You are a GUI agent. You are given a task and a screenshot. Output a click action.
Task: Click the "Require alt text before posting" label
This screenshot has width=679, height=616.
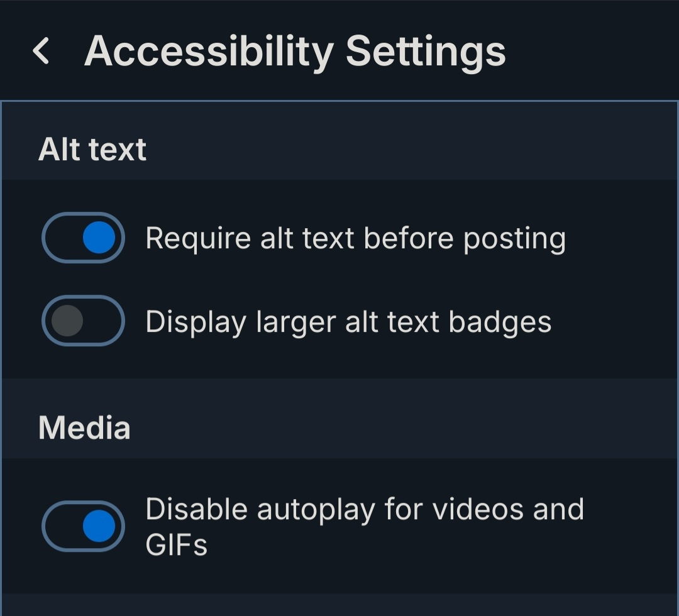pos(355,239)
